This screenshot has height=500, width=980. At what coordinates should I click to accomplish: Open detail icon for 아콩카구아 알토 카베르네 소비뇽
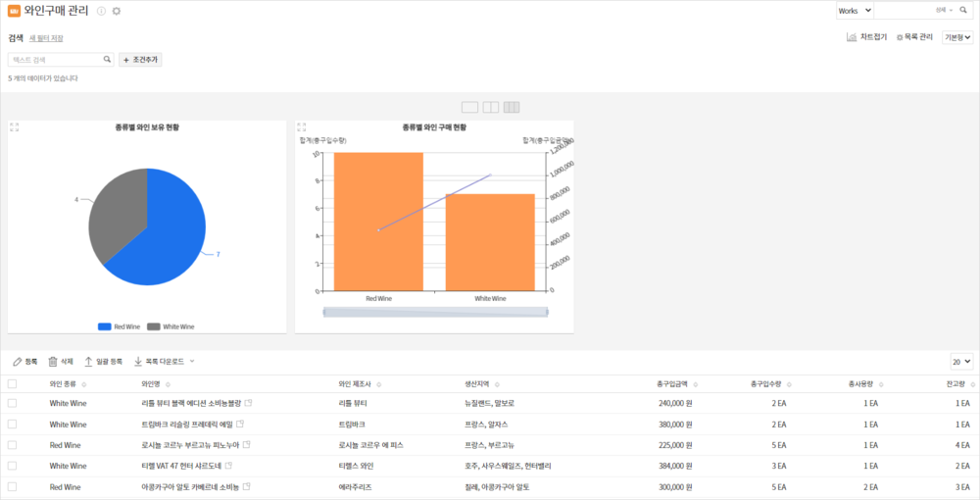(x=247, y=487)
